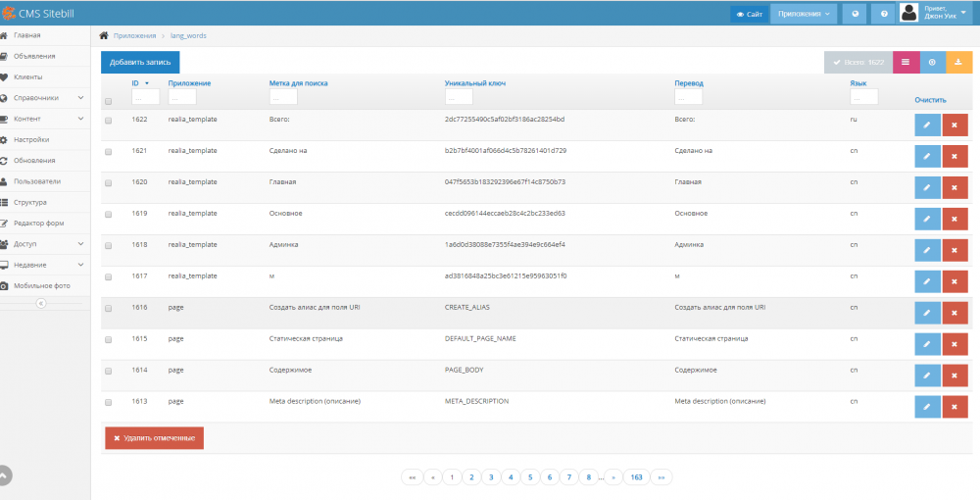The height and width of the screenshot is (500, 980).
Task: Click the globe icon in the top bar
Action: click(x=856, y=14)
